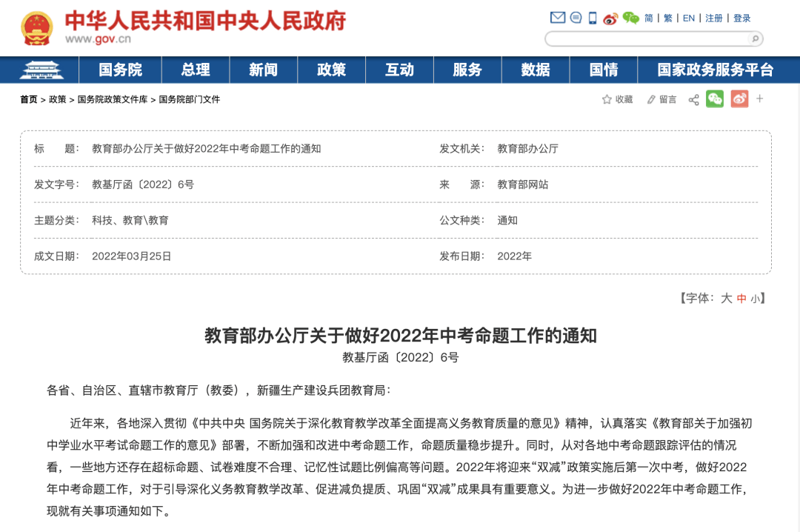This screenshot has width=800, height=532.
Task: Open the Weibo icon in header
Action: [x=610, y=19]
